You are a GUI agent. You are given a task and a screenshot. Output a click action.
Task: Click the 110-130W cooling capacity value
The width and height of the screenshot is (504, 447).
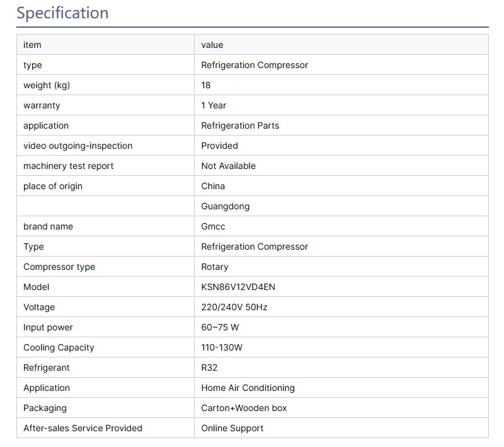pos(221,347)
